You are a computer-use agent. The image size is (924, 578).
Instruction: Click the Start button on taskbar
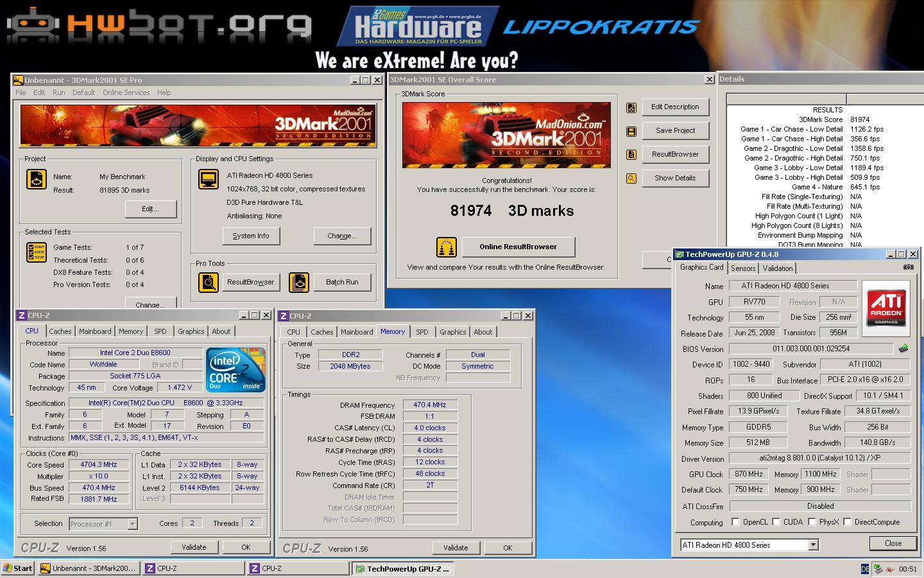click(x=18, y=568)
